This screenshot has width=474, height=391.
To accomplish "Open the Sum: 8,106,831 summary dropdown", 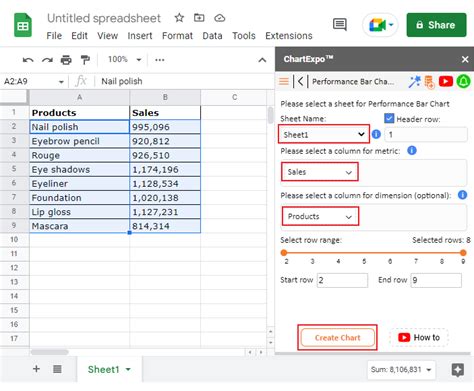I will (x=401, y=370).
